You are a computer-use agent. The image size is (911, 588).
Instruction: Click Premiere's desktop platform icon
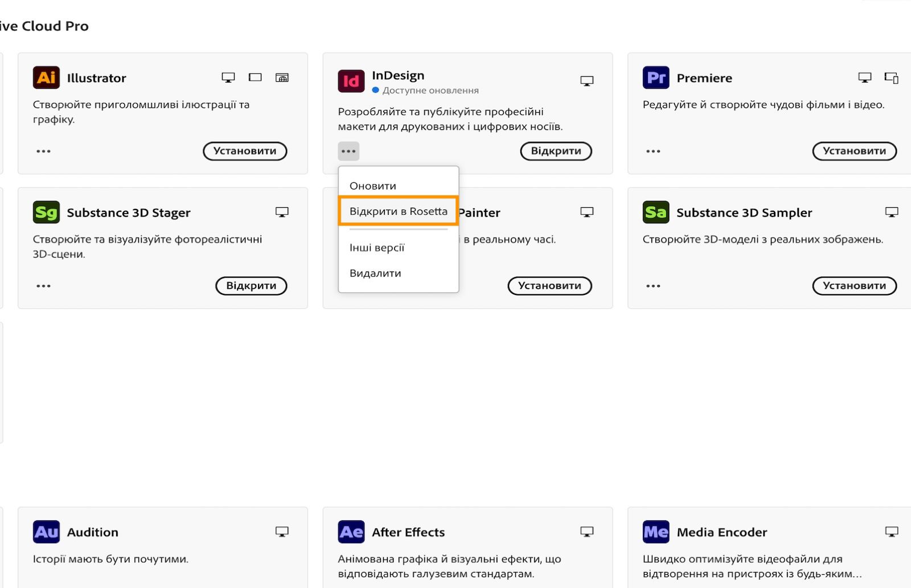click(864, 77)
